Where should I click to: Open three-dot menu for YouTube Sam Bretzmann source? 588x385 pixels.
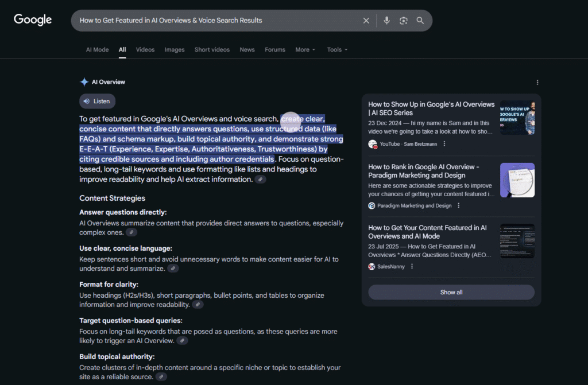coord(444,144)
